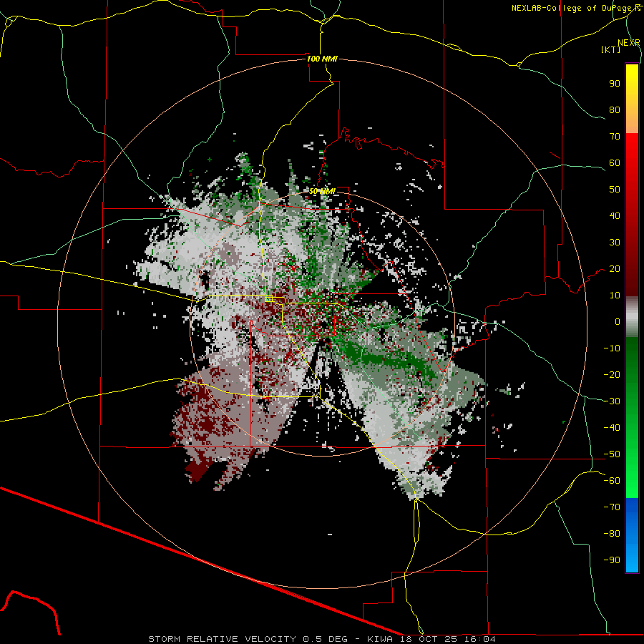Select the orange segment of the color bar
644x644 pixels.
(632, 118)
